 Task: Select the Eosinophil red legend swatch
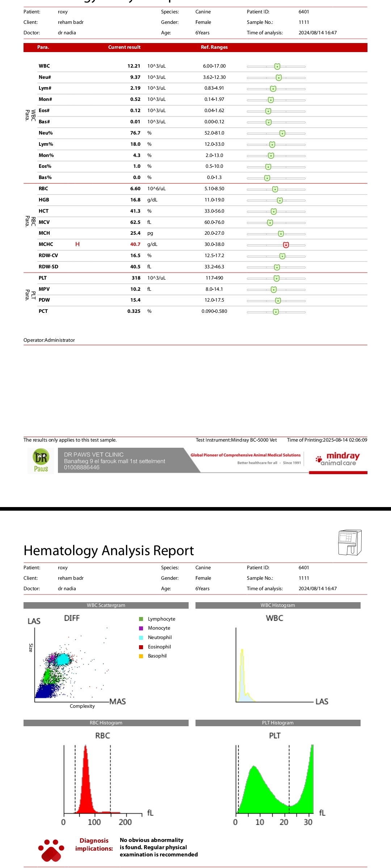pyautogui.click(x=141, y=647)
